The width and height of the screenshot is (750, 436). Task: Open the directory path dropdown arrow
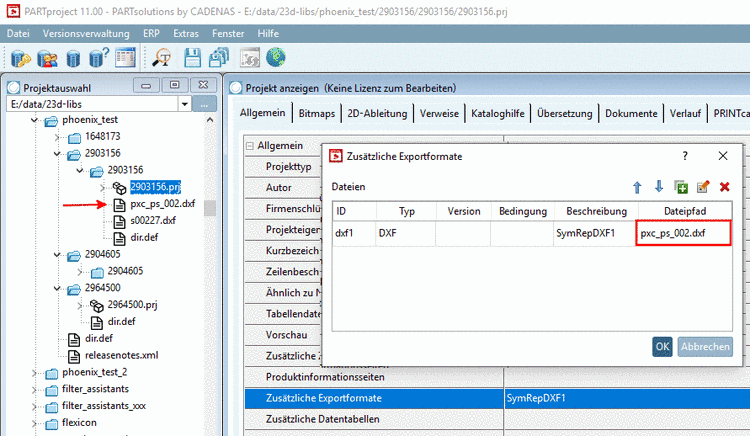(184, 104)
